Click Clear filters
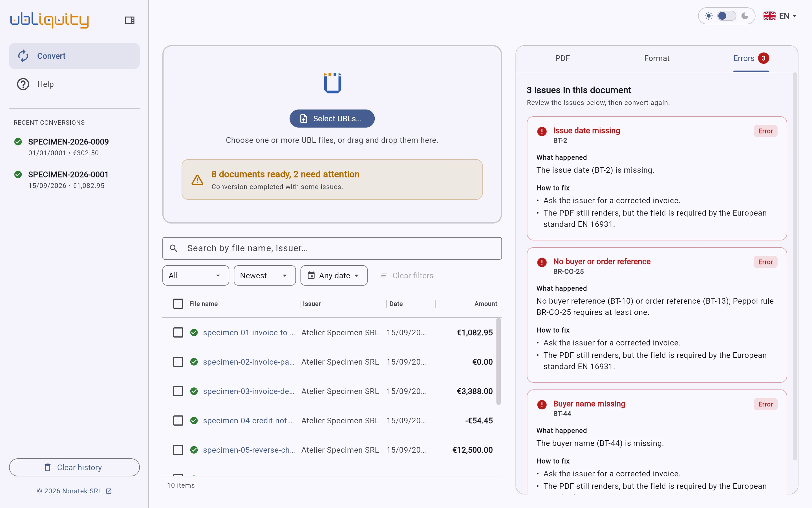 coord(407,275)
